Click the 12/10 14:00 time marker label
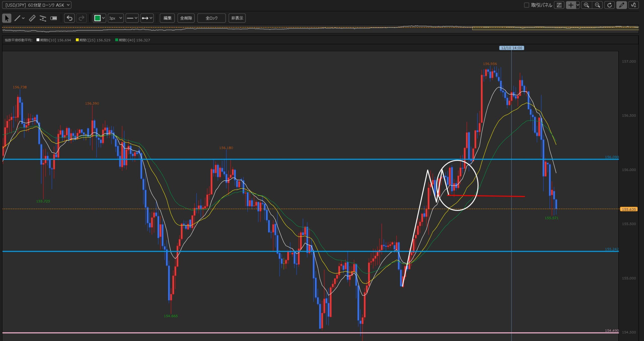 tap(511, 48)
